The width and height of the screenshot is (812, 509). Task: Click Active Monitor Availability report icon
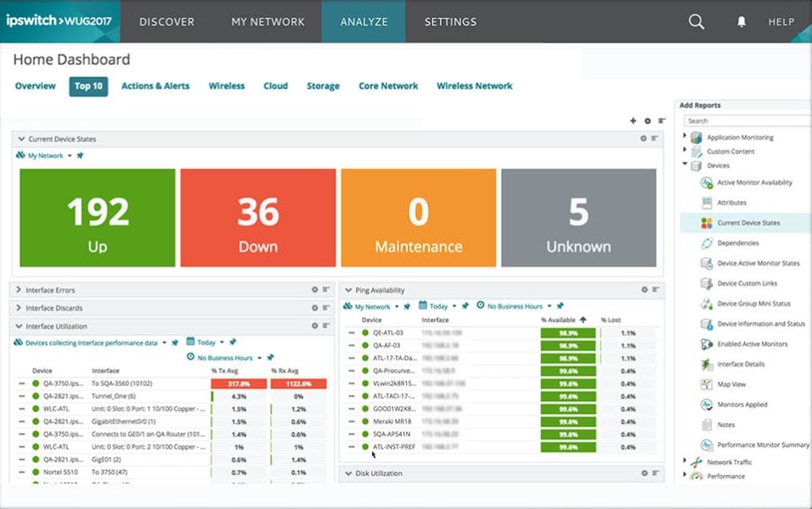pos(707,183)
